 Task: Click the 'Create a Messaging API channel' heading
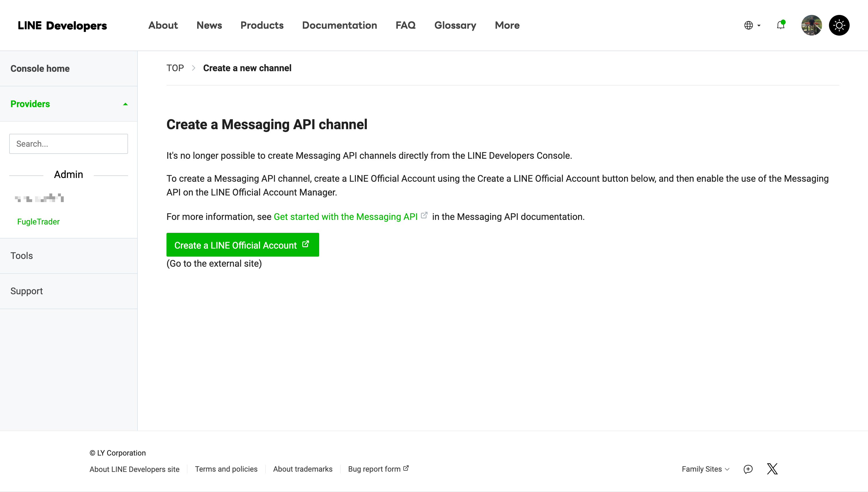click(267, 124)
